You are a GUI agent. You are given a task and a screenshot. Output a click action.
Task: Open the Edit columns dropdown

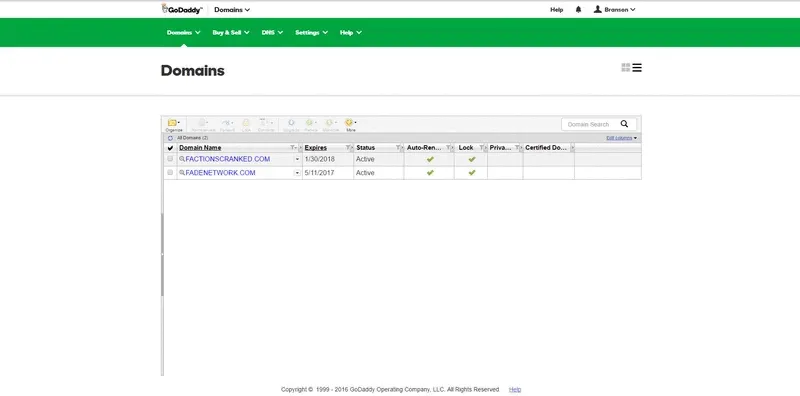pos(621,138)
